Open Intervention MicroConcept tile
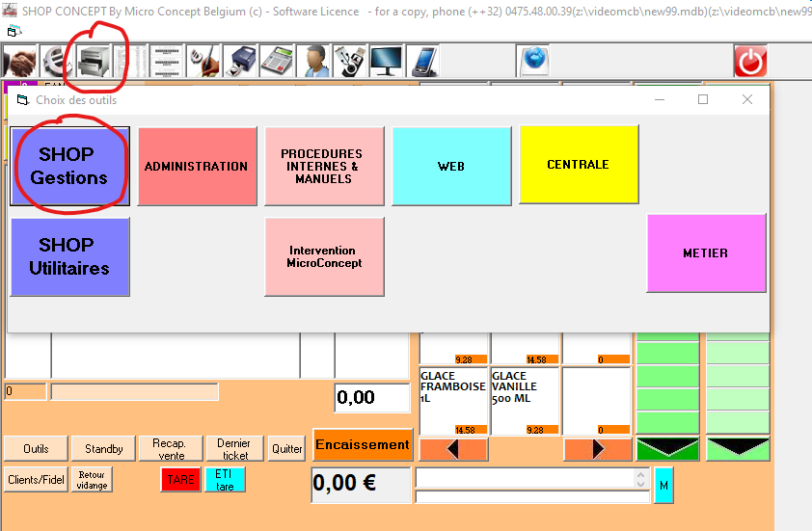812x531 pixels. pos(324,256)
